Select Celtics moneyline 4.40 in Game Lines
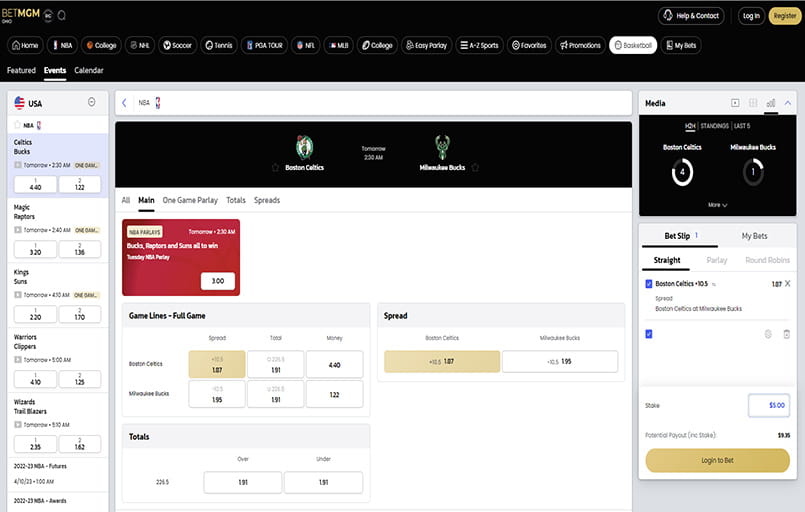 tap(334, 364)
